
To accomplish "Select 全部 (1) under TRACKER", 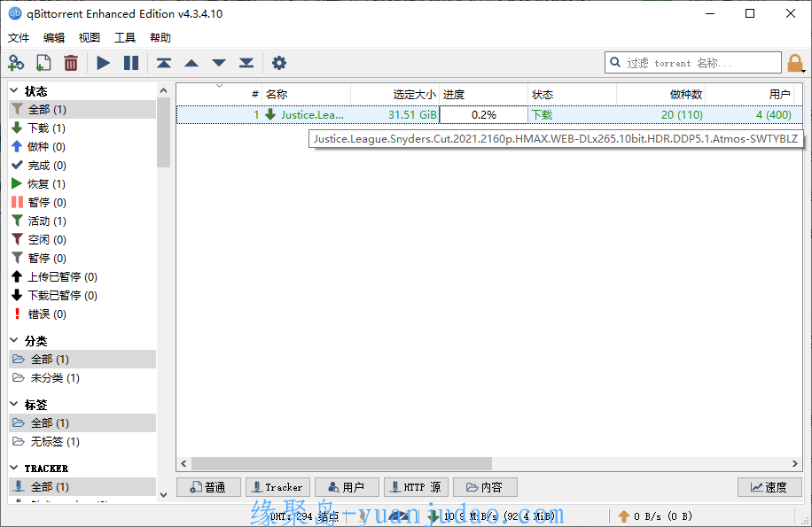I will tap(82, 486).
